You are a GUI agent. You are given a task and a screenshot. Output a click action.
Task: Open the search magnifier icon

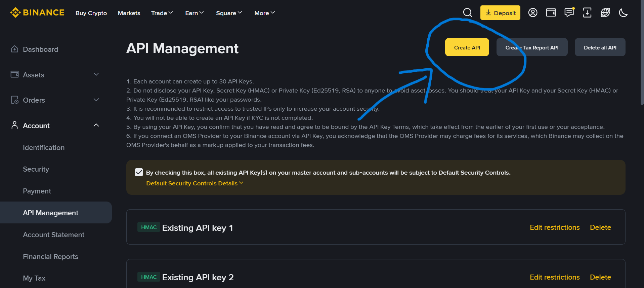[x=468, y=13]
